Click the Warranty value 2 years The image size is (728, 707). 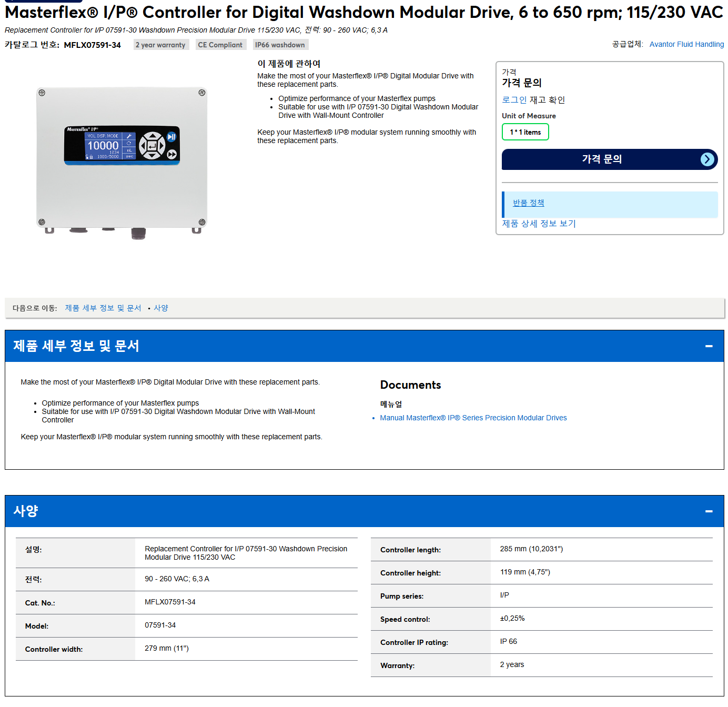click(512, 664)
